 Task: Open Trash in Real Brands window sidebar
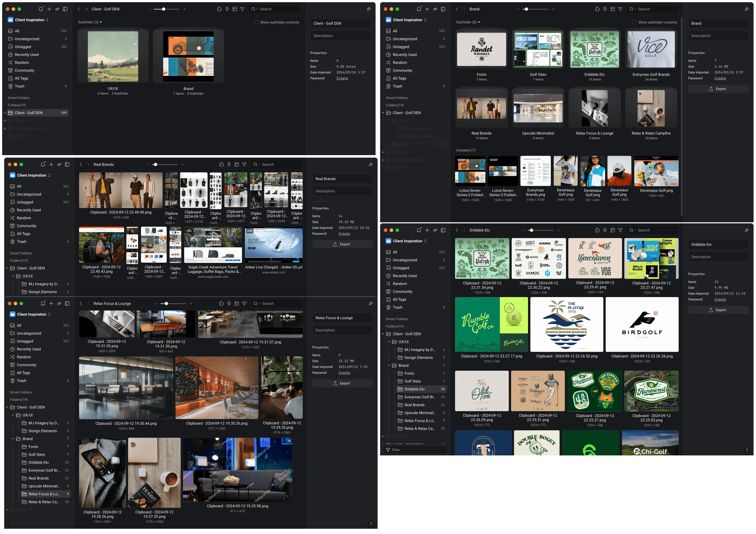(39, 242)
